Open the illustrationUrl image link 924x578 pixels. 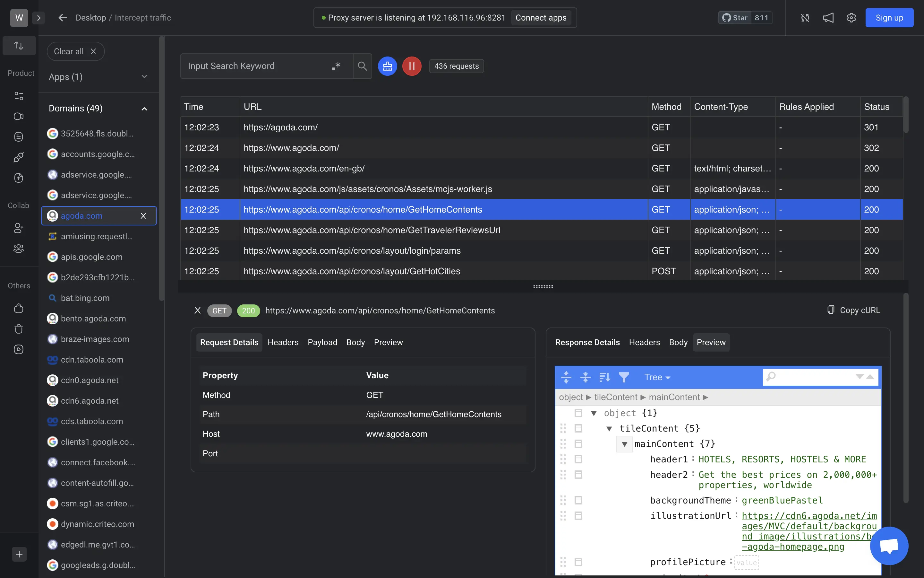[809, 531]
